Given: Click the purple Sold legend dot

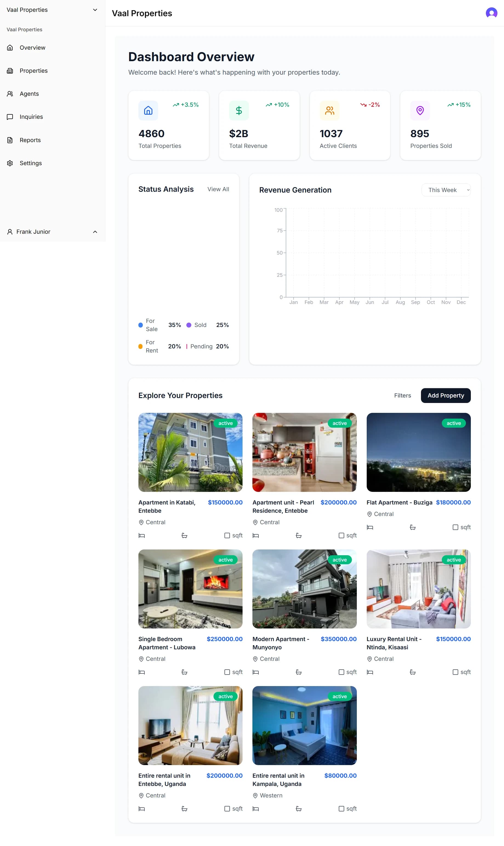Looking at the screenshot, I should point(189,325).
